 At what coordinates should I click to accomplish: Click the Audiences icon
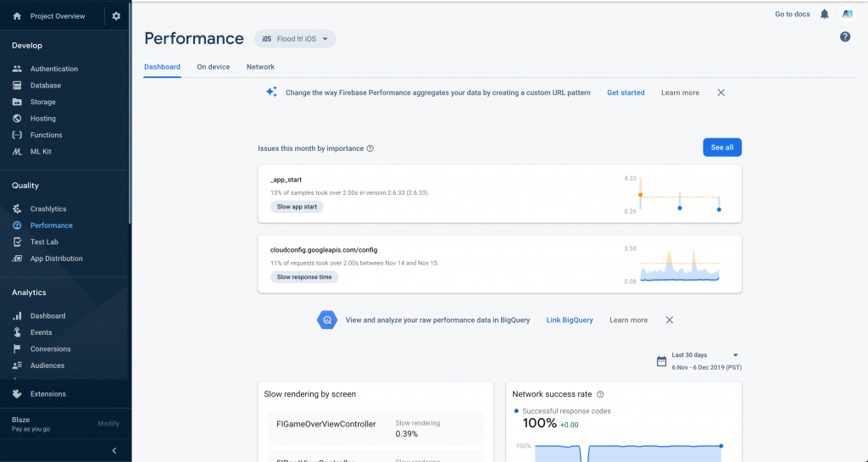tap(17, 365)
